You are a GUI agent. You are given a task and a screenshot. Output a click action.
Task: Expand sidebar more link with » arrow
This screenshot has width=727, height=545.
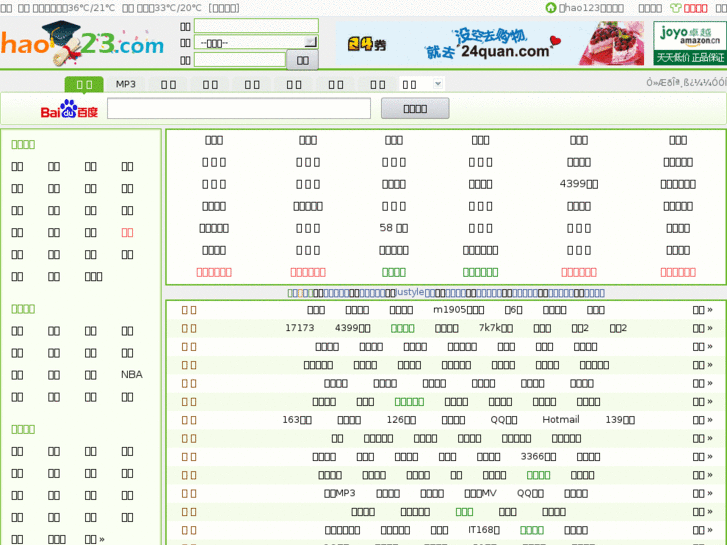95,539
